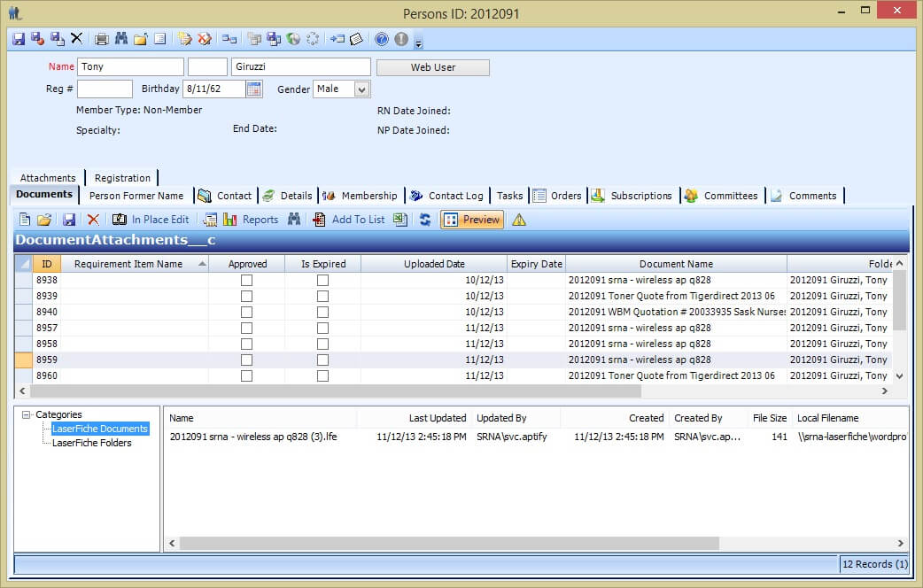Delete the record with the black X icon
This screenshot has width=923, height=588.
click(76, 39)
